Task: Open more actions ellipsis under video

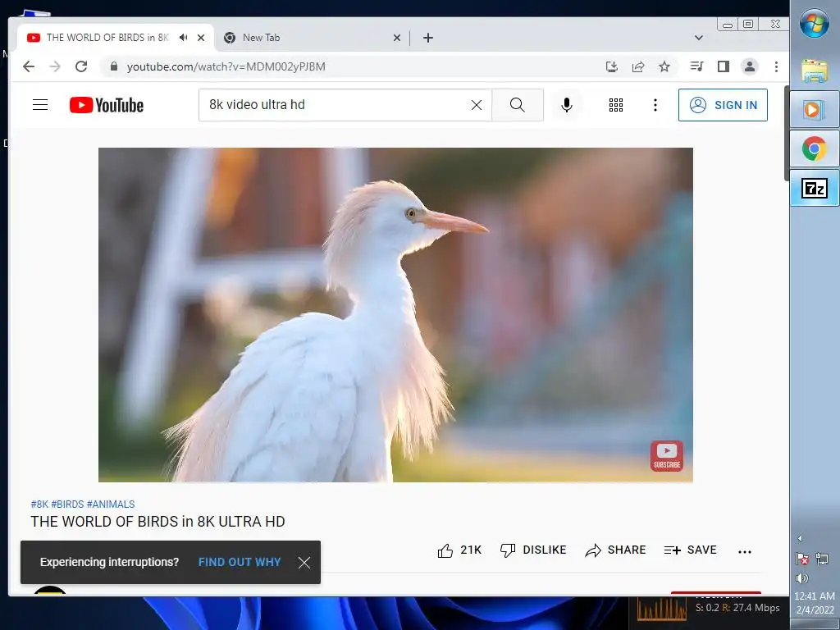Action: point(745,551)
